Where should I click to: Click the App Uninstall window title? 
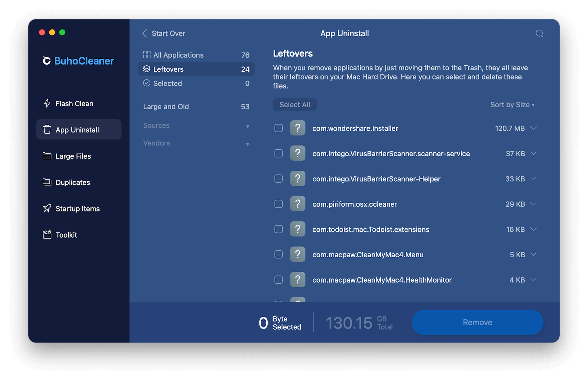point(345,33)
